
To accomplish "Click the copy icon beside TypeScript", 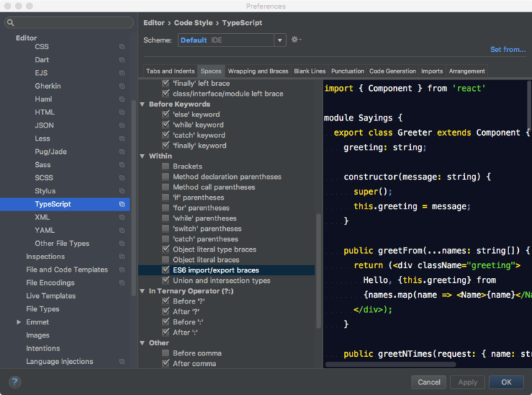I will pos(122,204).
